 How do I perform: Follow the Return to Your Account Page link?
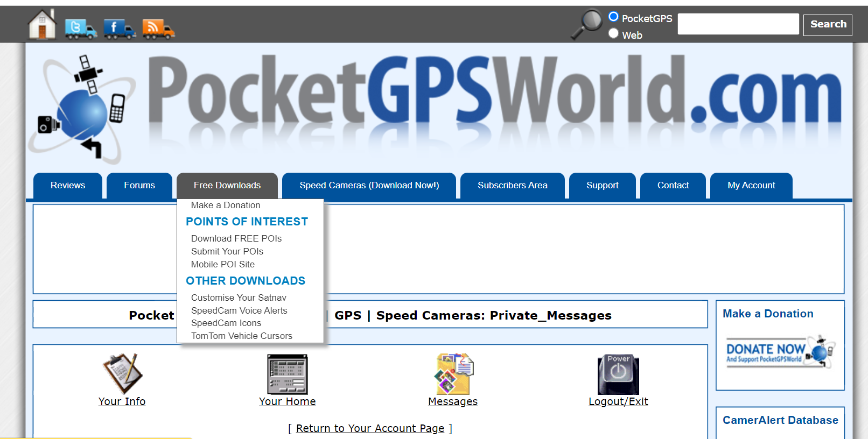[370, 428]
